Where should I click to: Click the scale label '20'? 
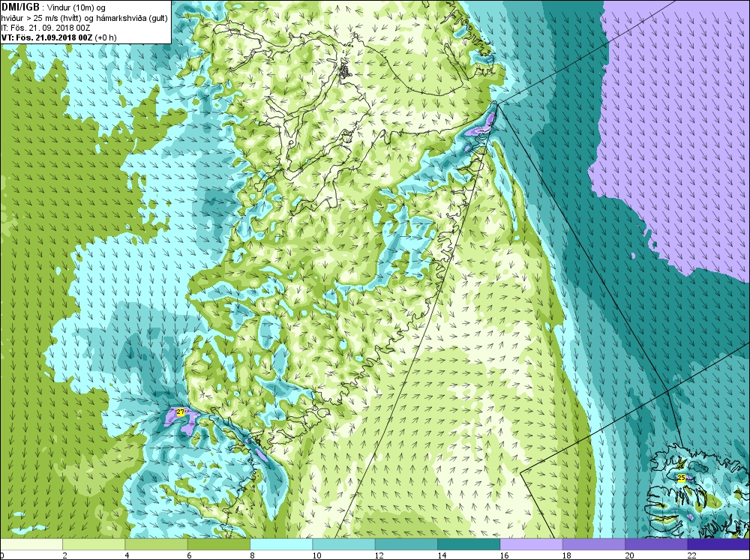(629, 556)
